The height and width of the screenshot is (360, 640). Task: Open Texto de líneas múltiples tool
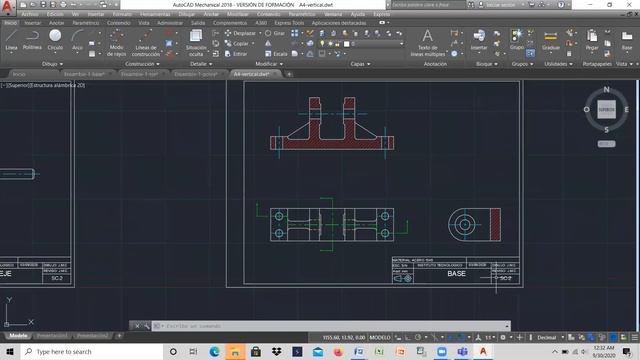[427, 43]
